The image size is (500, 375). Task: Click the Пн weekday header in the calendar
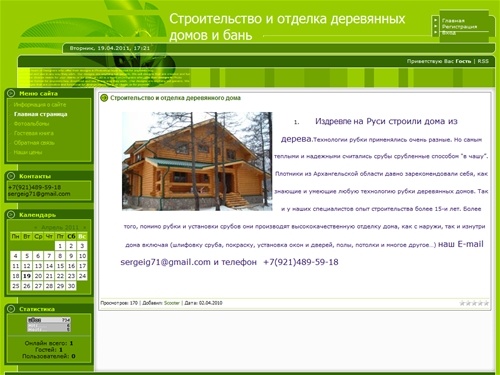pyautogui.click(x=16, y=236)
